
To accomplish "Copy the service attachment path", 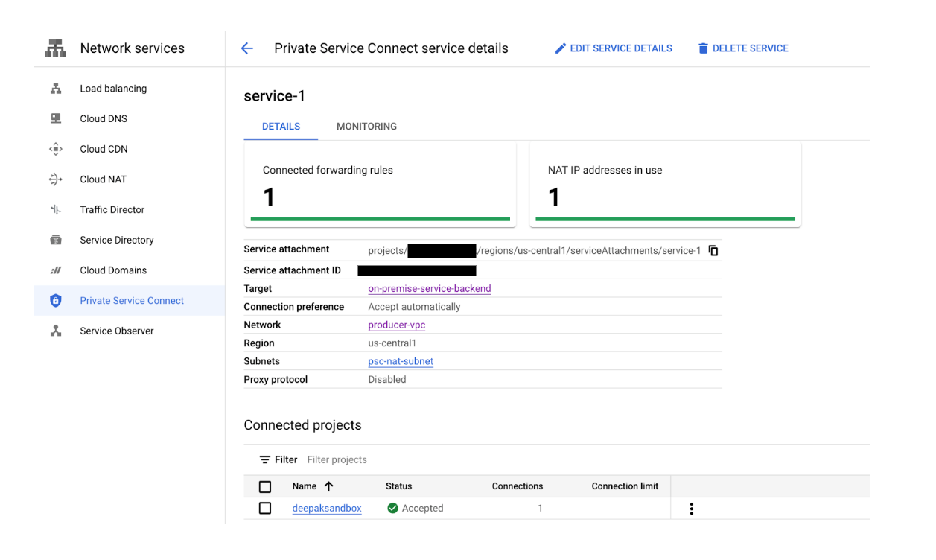I will click(713, 251).
